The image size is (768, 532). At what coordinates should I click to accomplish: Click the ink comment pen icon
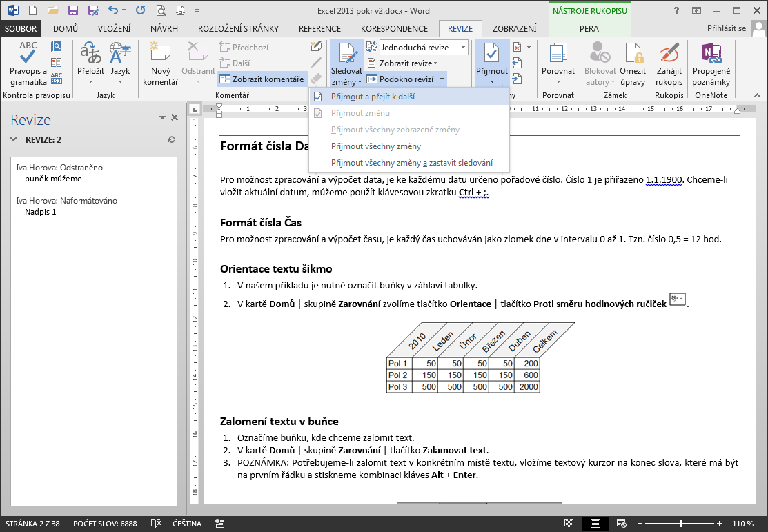click(316, 46)
